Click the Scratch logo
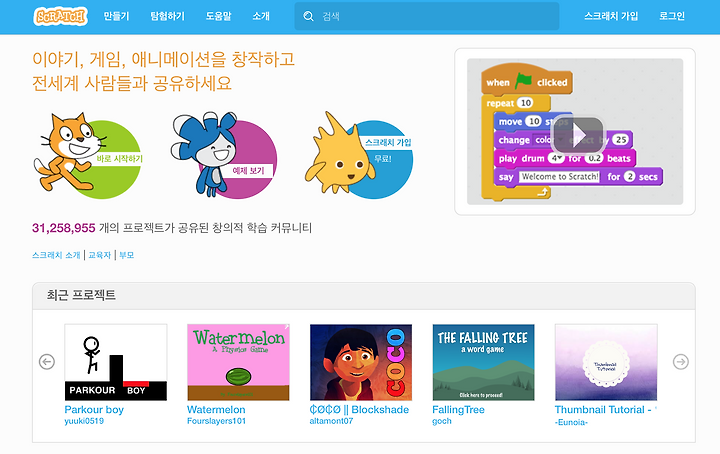720x454 pixels. pos(60,17)
